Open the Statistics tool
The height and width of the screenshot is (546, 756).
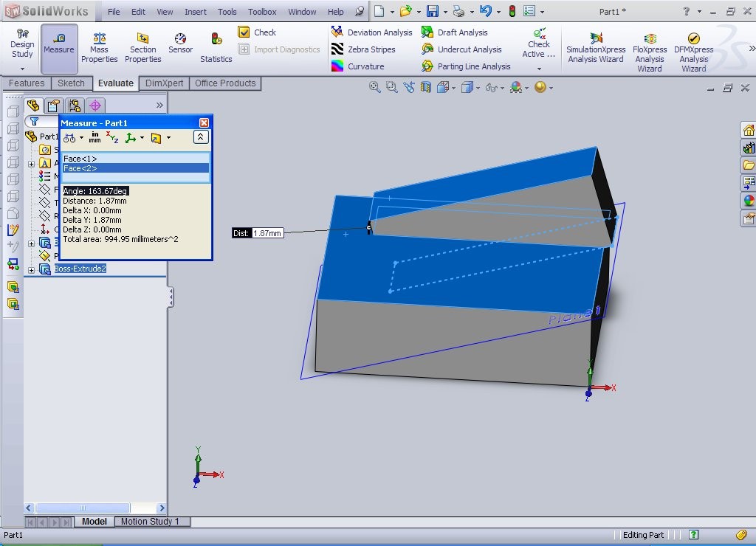[x=216, y=48]
